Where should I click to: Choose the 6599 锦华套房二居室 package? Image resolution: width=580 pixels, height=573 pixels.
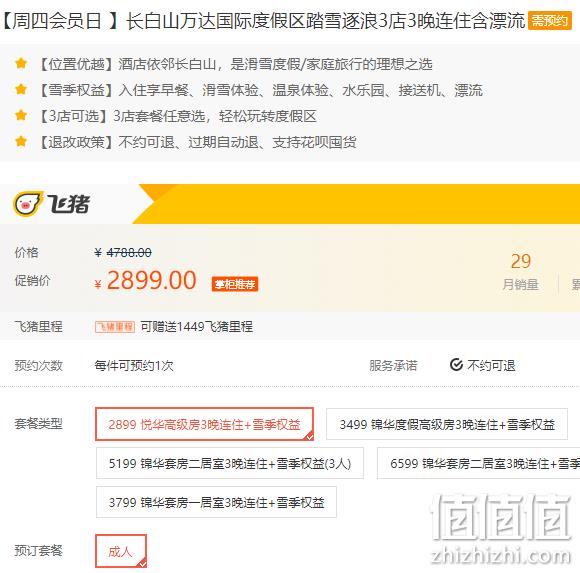tap(479, 463)
